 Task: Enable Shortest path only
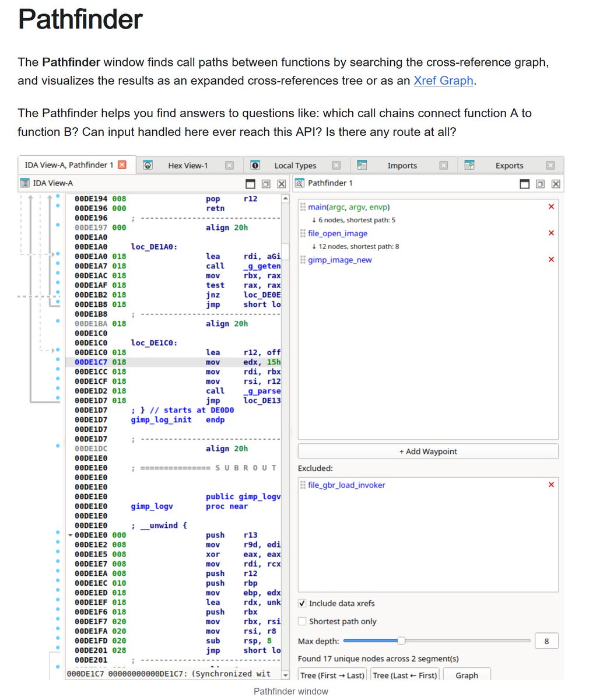click(x=302, y=621)
